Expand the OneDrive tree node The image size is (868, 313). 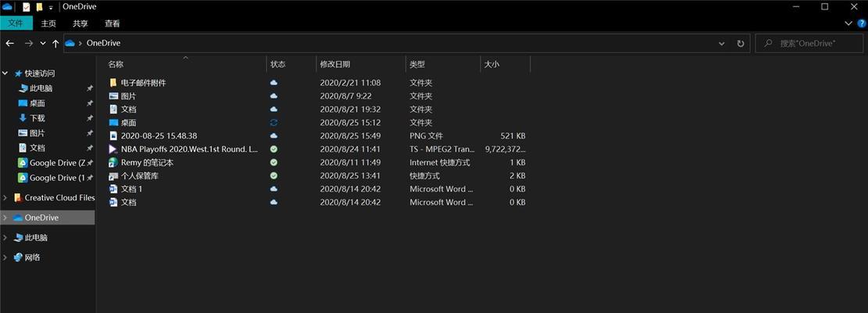point(5,218)
